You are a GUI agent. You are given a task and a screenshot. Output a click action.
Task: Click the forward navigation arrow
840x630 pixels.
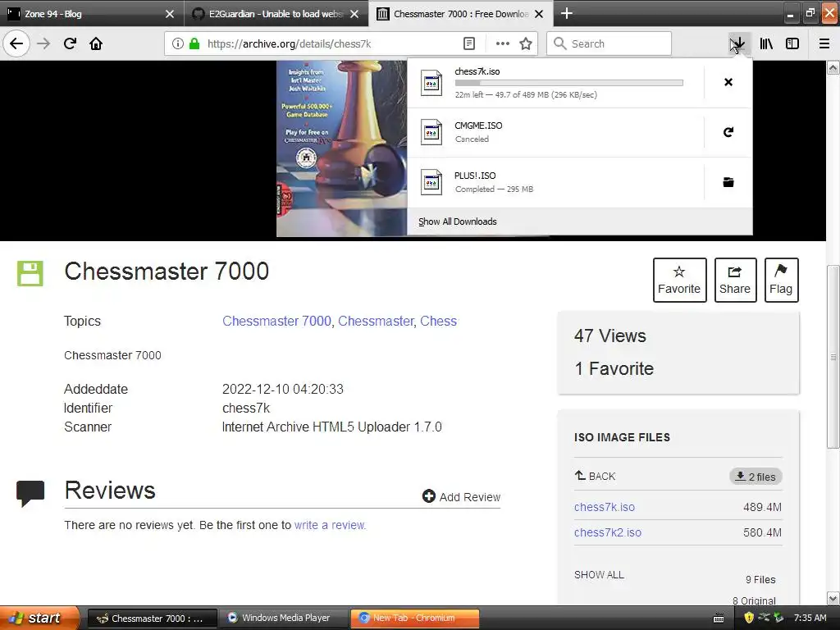click(x=43, y=43)
